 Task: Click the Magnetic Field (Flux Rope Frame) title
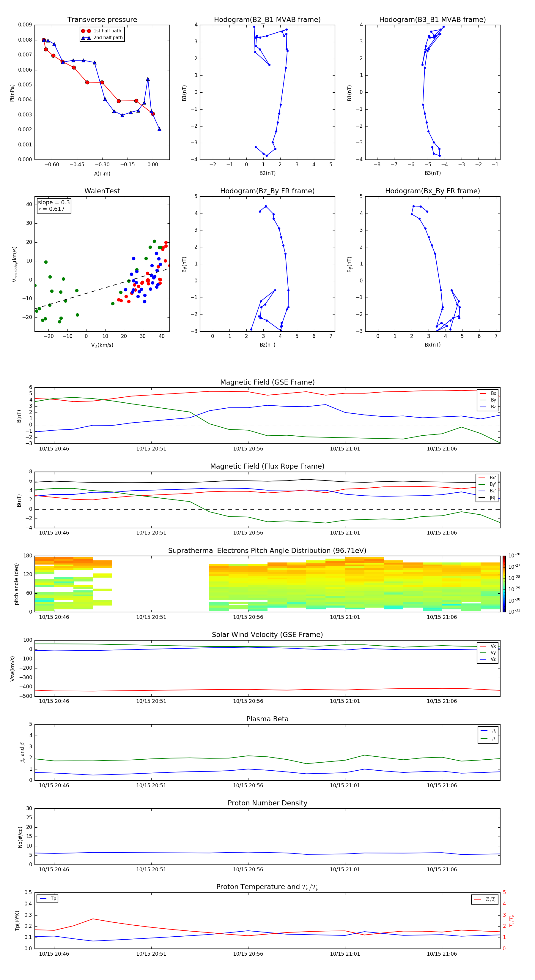[267, 467]
